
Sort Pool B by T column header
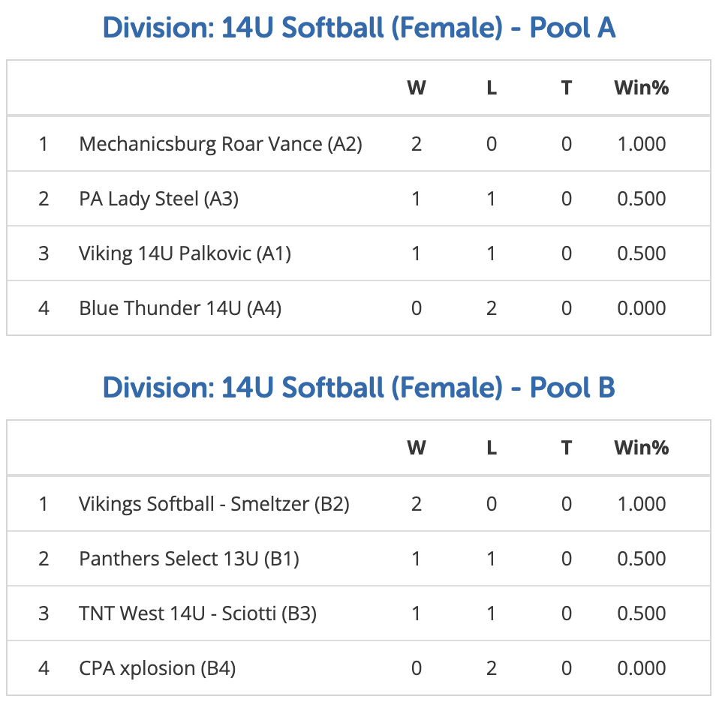coord(567,448)
